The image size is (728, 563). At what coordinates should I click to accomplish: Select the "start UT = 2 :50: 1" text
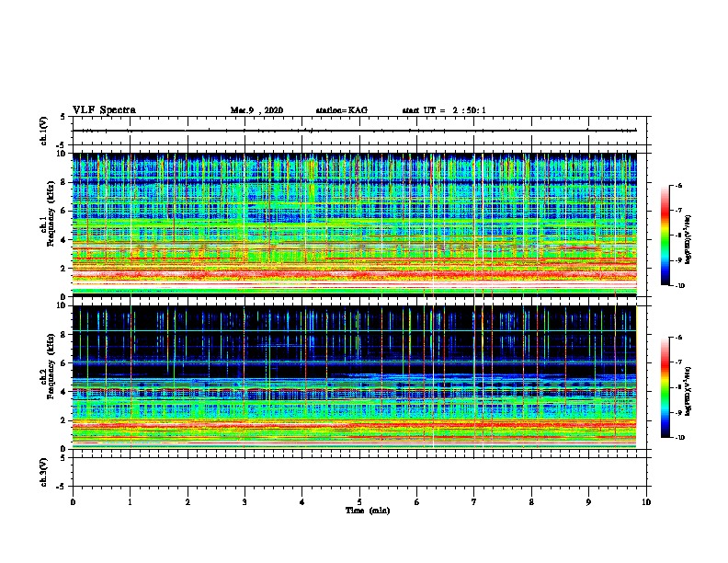[x=444, y=110]
